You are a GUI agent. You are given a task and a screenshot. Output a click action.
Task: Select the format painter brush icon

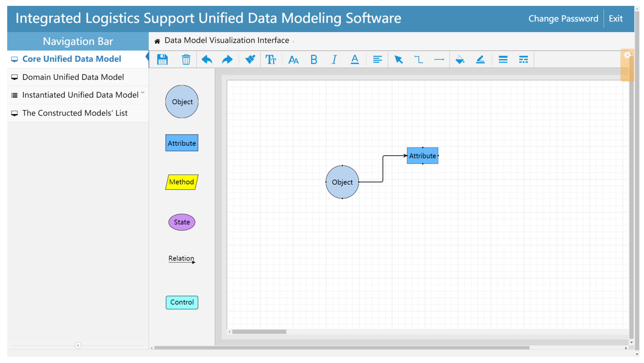pyautogui.click(x=250, y=60)
